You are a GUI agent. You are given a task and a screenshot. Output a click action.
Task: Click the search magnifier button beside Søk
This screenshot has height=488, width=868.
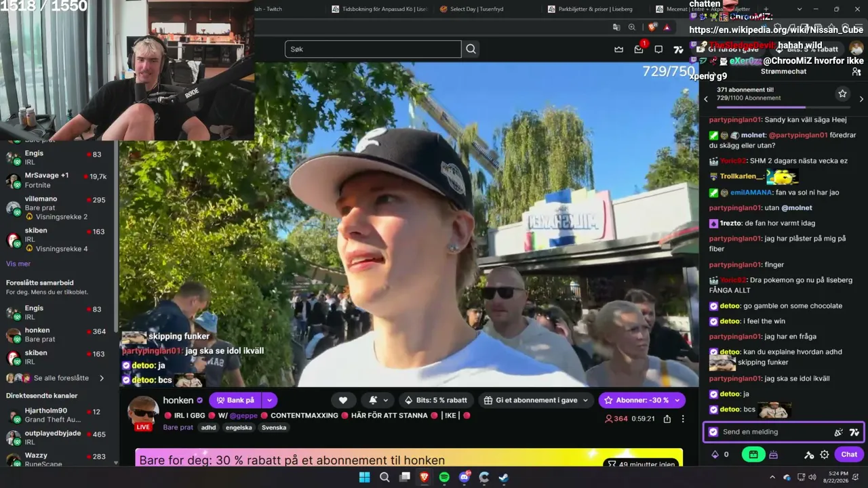[471, 49]
